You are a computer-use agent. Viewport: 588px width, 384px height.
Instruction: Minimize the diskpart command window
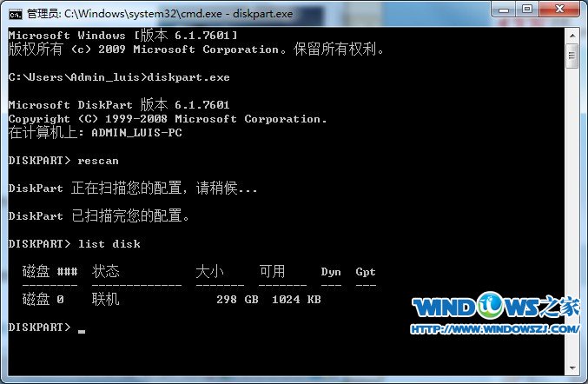(x=504, y=9)
